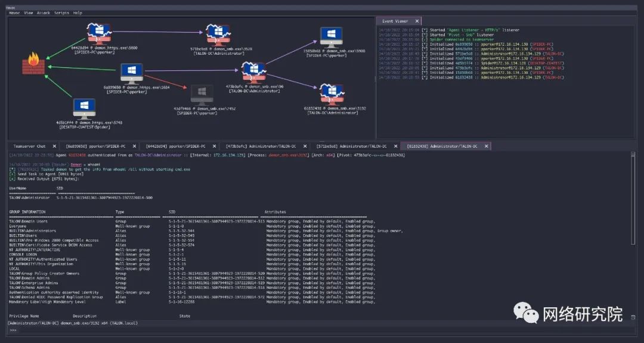Click the 'Received Output [6751 bytes]' line
The height and width of the screenshot is (343, 644).
[44, 179]
